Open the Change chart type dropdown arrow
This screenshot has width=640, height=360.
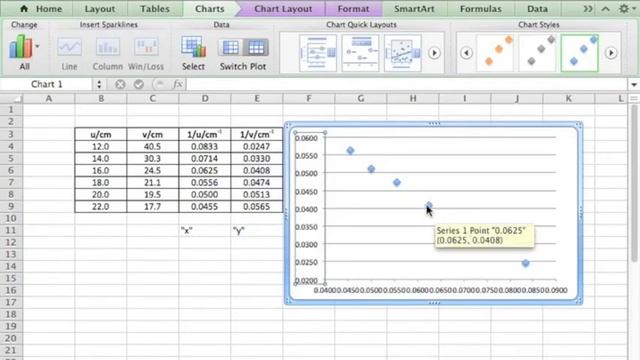[x=37, y=46]
